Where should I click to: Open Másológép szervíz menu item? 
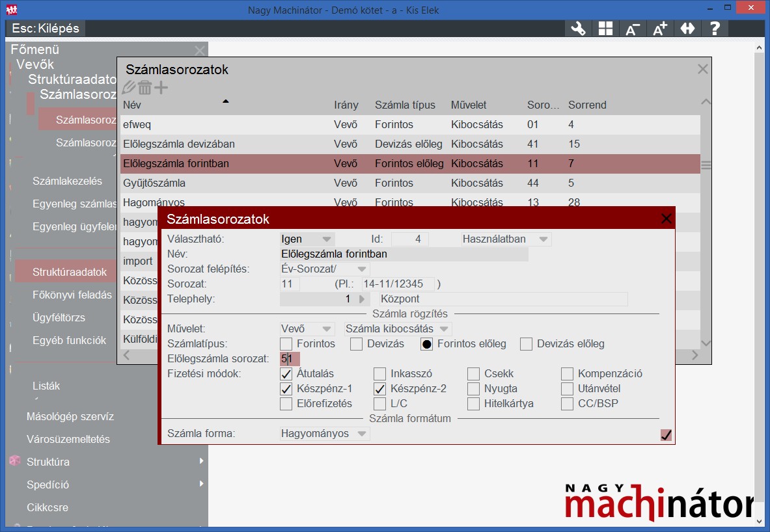[70, 416]
